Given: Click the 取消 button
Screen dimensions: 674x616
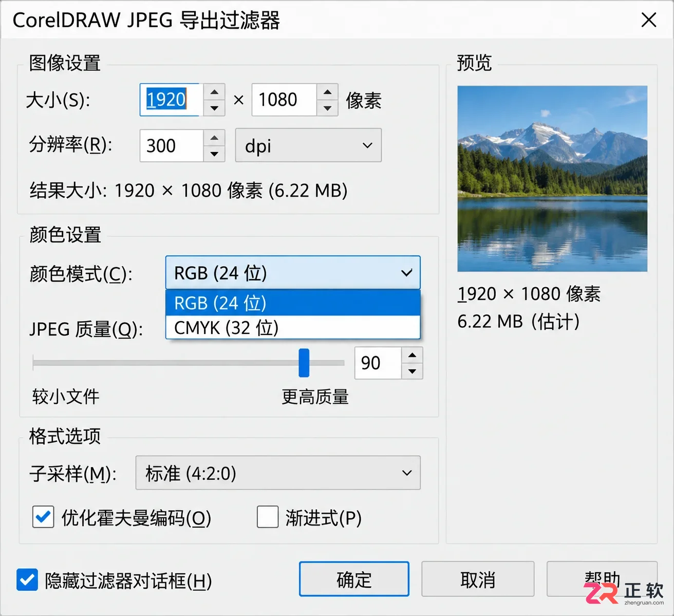Looking at the screenshot, I should [478, 579].
